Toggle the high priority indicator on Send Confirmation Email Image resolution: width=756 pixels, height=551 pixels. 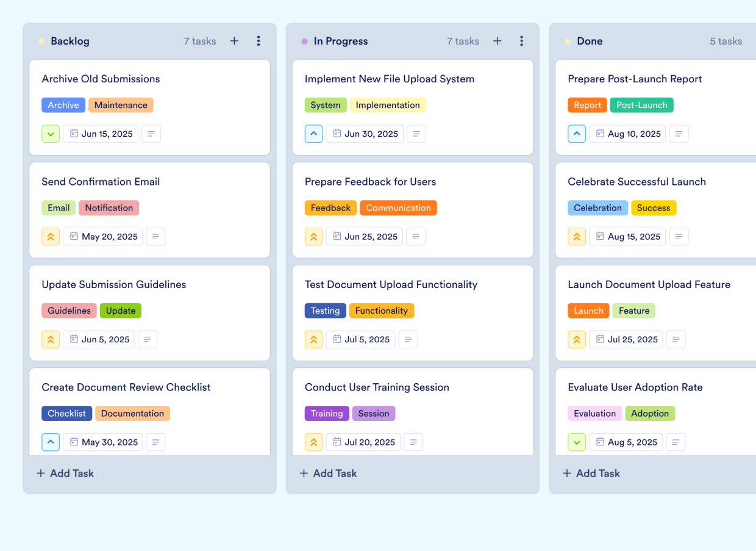[x=51, y=236]
